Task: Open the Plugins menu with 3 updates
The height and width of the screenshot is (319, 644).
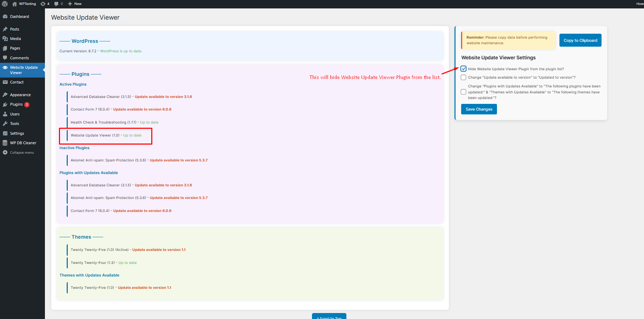Action: [22, 104]
